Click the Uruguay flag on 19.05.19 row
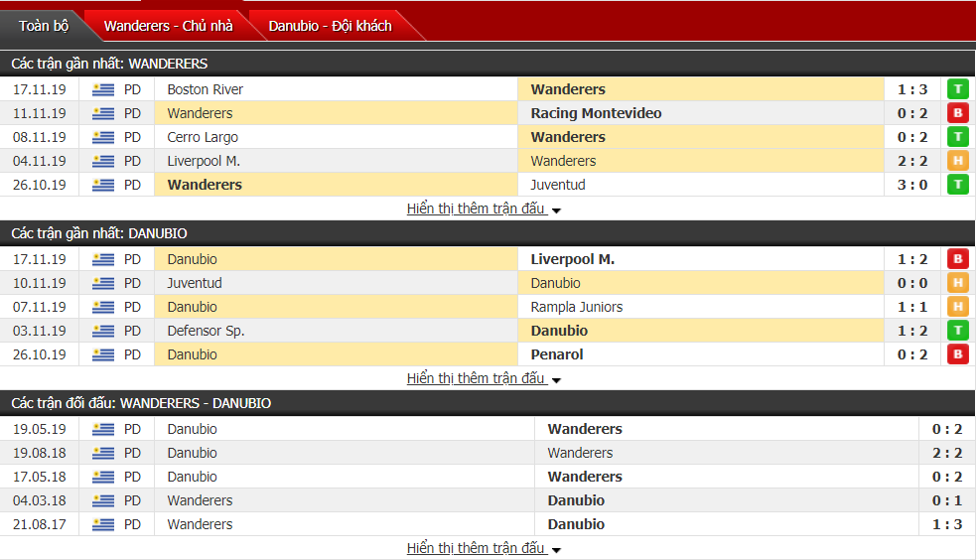977x560 pixels. click(x=103, y=429)
